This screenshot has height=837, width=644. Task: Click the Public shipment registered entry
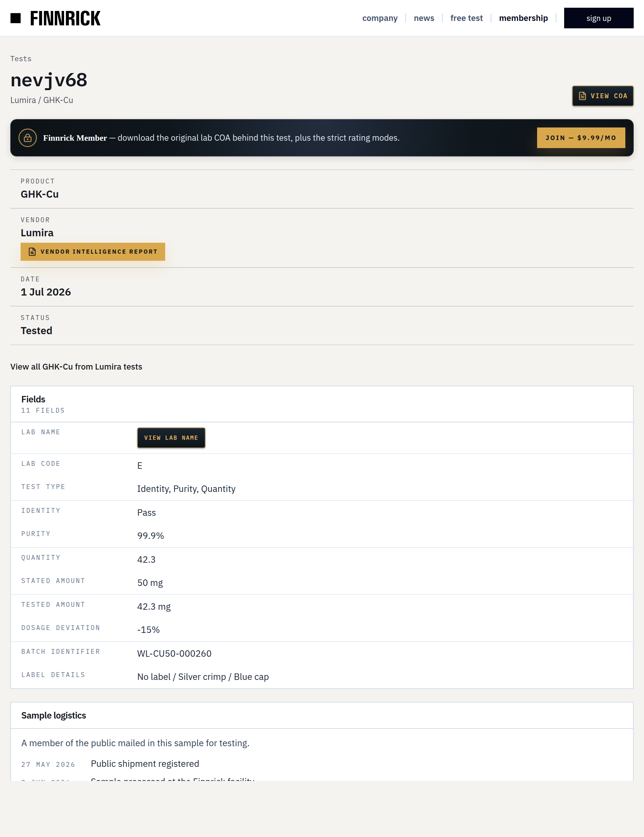145,764
